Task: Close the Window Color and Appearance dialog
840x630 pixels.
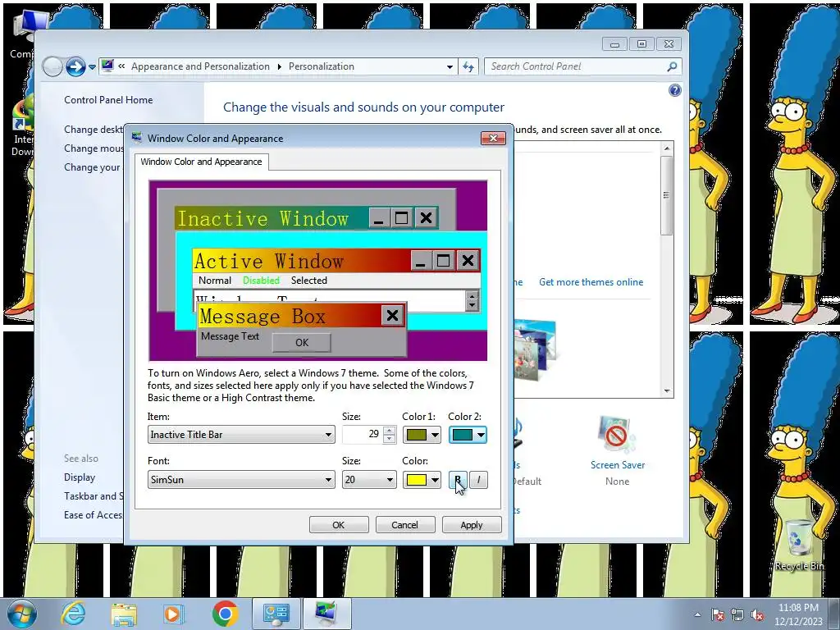Action: pyautogui.click(x=493, y=138)
